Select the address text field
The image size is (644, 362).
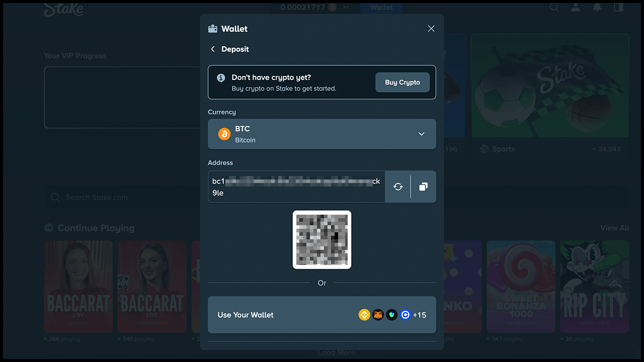[x=296, y=187]
